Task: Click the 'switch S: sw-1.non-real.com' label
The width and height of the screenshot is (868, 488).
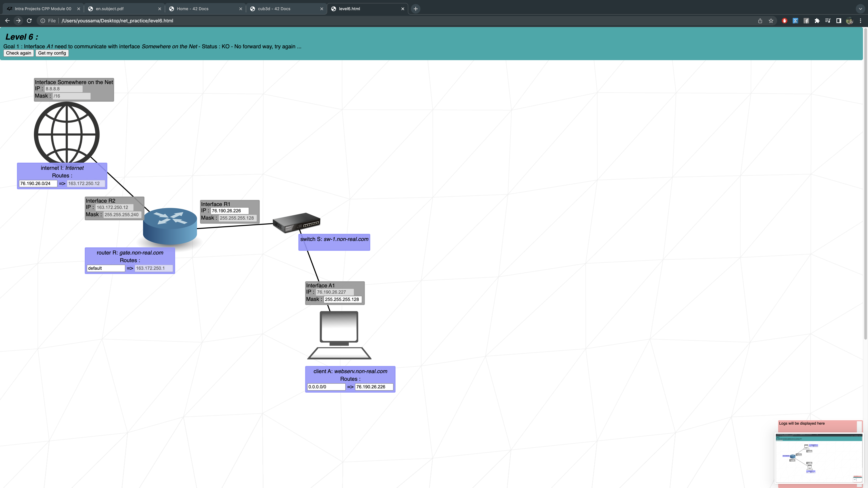Action: point(334,239)
